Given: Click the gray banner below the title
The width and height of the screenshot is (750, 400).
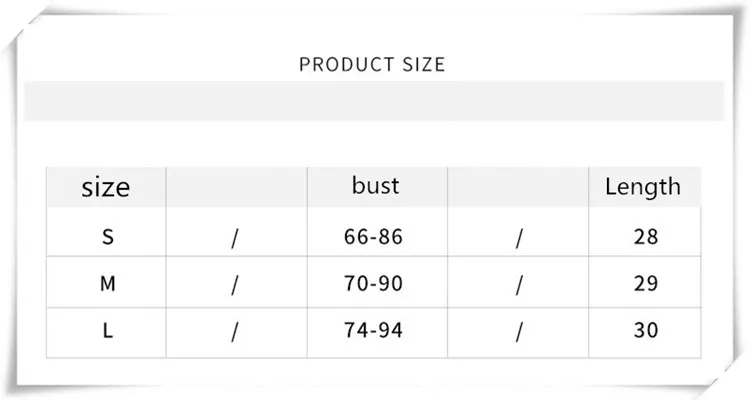Looking at the screenshot, I should (x=374, y=101).
